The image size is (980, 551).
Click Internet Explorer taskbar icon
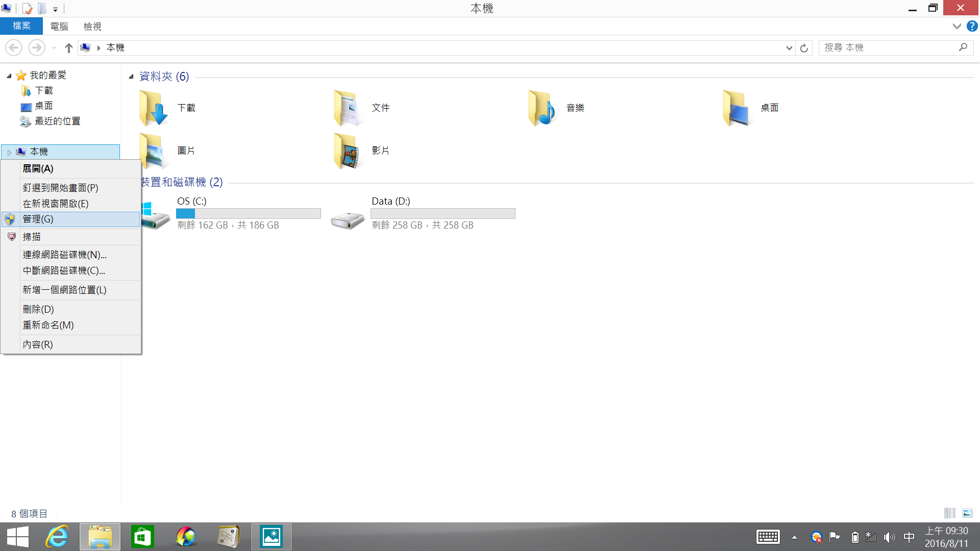click(57, 536)
